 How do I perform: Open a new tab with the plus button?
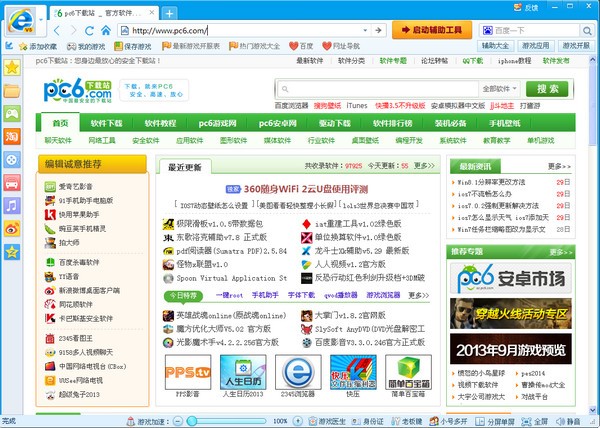coord(169,14)
